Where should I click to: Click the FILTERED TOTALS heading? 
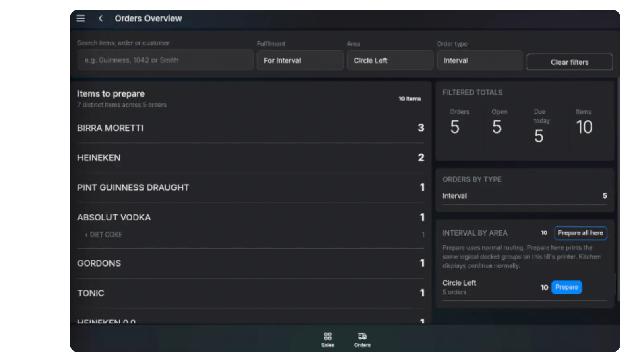473,93
